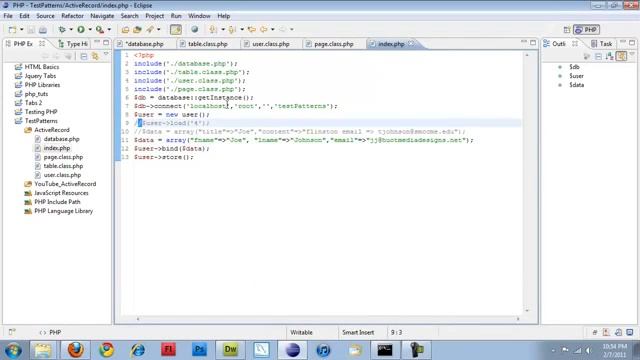Open the Help menu

tap(224, 16)
